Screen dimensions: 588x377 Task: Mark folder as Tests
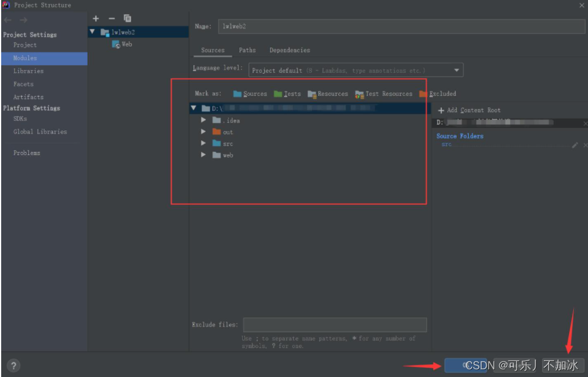[x=287, y=94]
